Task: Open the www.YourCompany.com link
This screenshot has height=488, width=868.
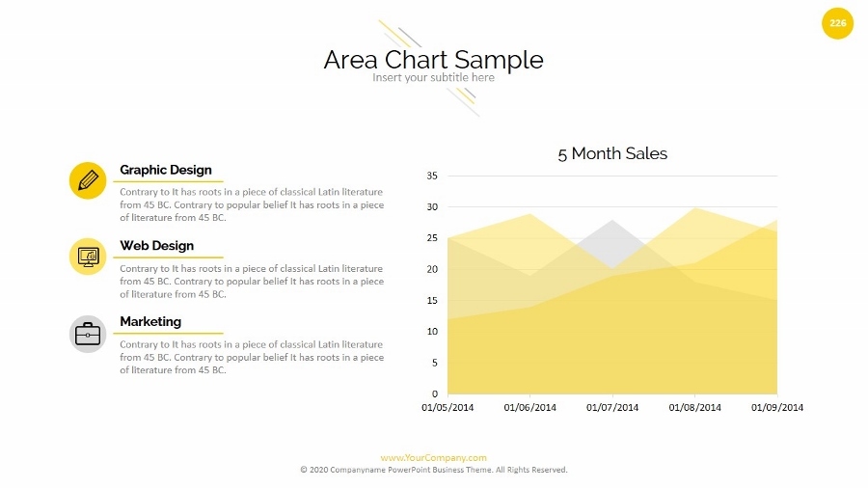Action: click(433, 458)
